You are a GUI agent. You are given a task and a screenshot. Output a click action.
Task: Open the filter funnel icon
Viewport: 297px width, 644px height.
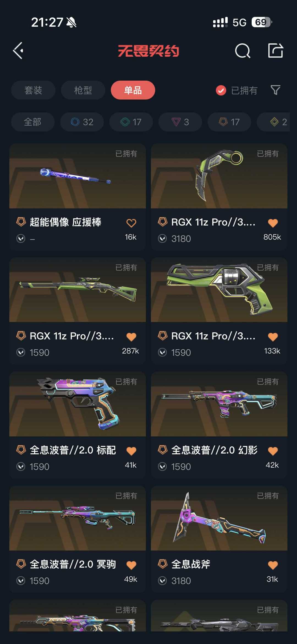point(275,90)
